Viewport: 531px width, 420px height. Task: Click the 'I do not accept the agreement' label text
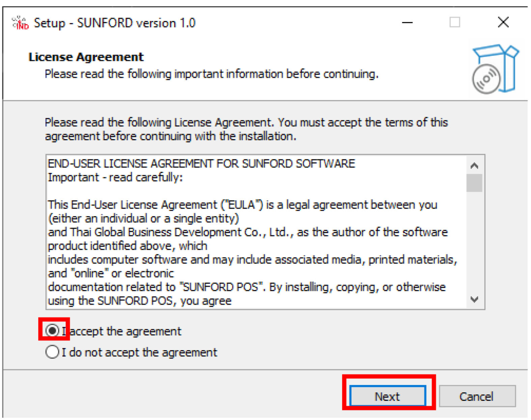pos(139,352)
